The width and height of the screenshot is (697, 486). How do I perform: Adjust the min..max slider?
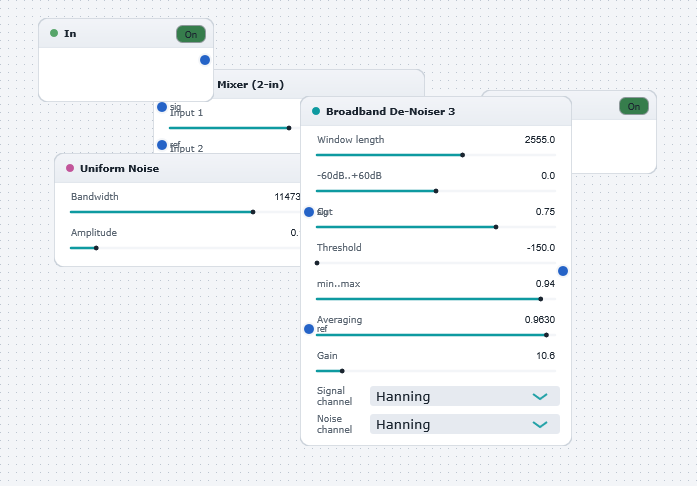[436, 299]
